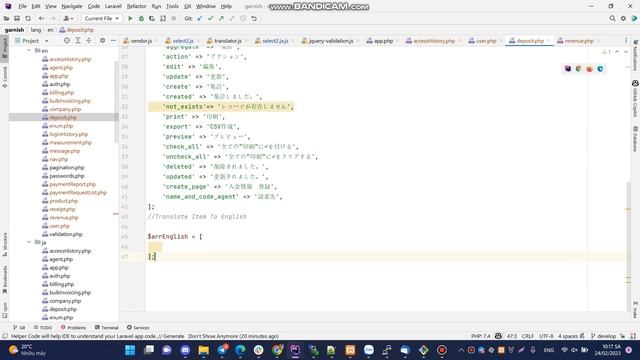Place cursor on the $arrEnglish line

[x=175, y=236]
